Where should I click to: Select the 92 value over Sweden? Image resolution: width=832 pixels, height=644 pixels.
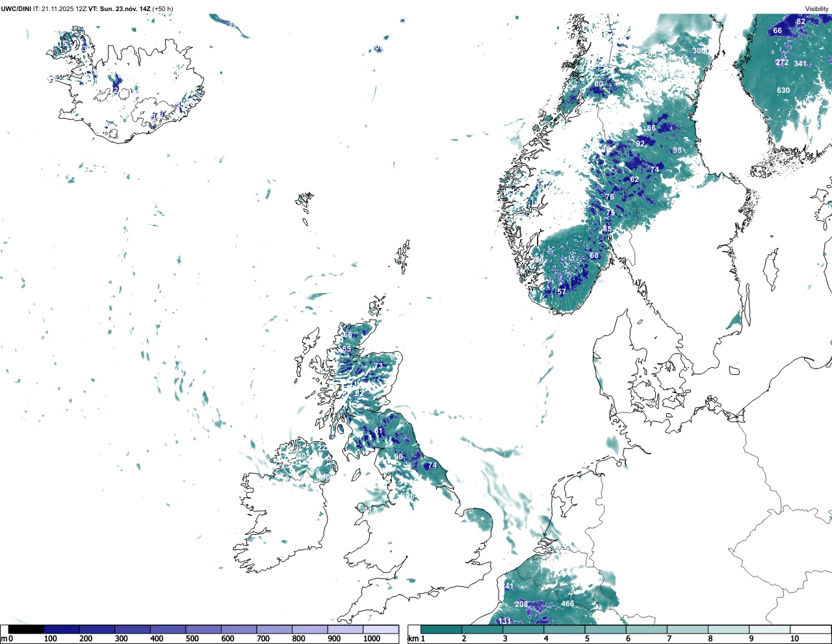click(640, 144)
